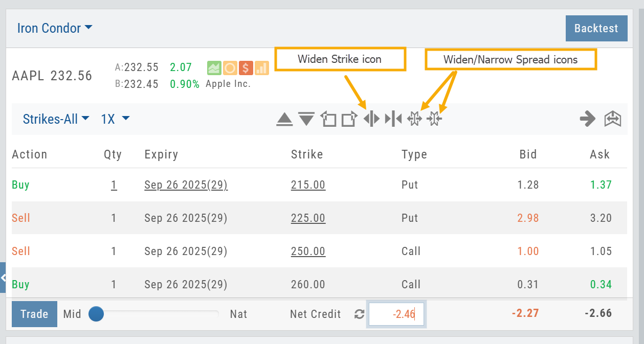This screenshot has height=344, width=644.
Task: Click the orange dollar sign icon
Action: point(246,67)
